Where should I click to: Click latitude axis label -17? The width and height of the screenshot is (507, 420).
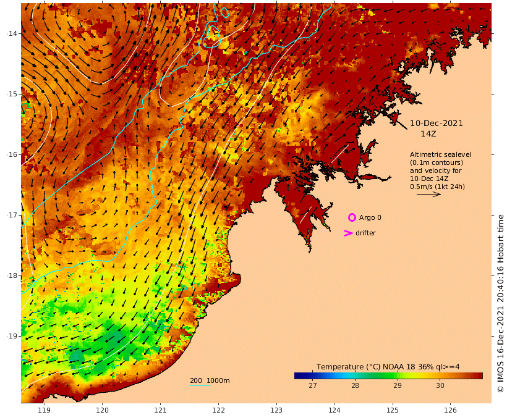pyautogui.click(x=12, y=215)
